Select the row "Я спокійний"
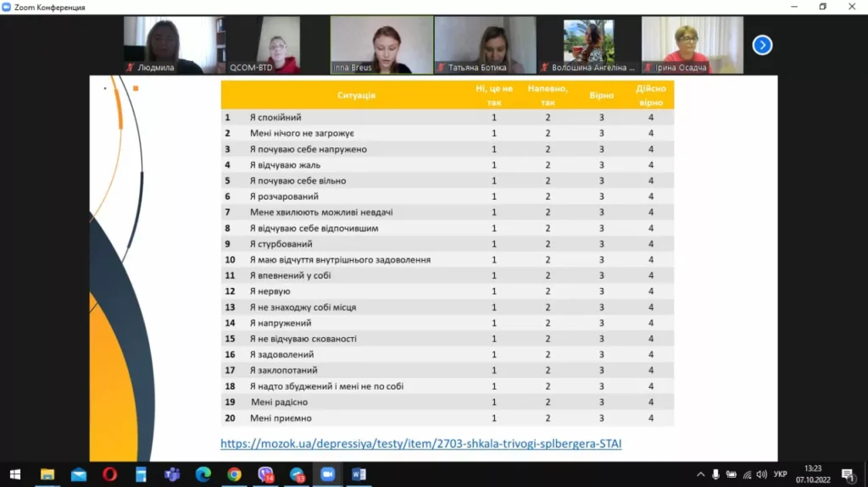This screenshot has height=487, width=868. [448, 118]
